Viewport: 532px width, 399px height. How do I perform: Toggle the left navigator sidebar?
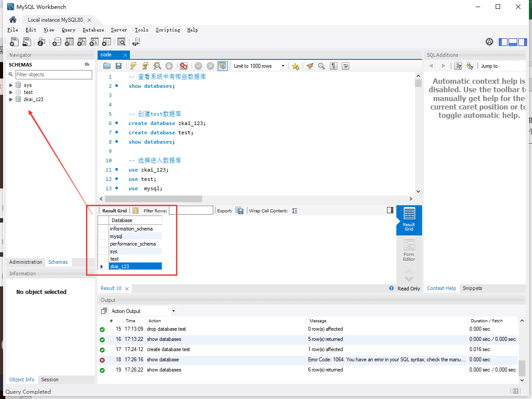tap(503, 42)
